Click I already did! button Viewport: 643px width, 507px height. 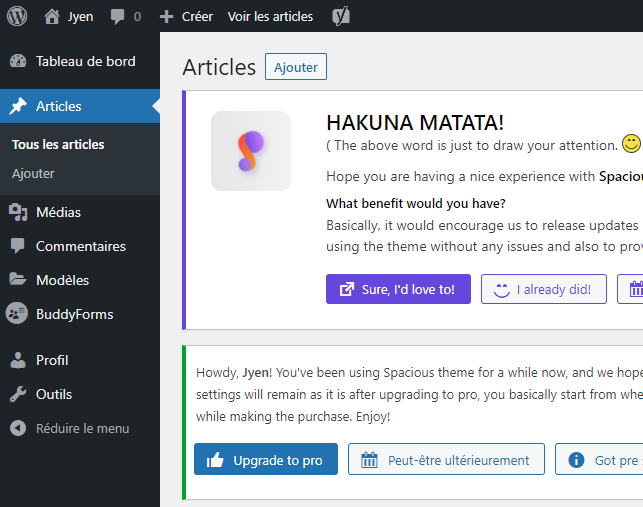(x=544, y=289)
